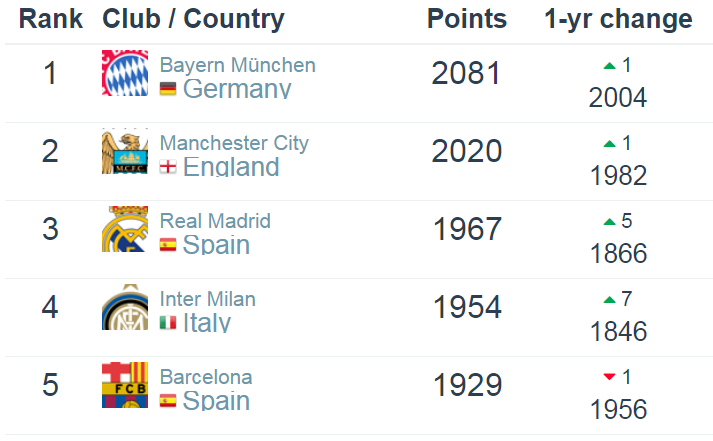
Task: Select the Italy country link
Action: click(207, 323)
